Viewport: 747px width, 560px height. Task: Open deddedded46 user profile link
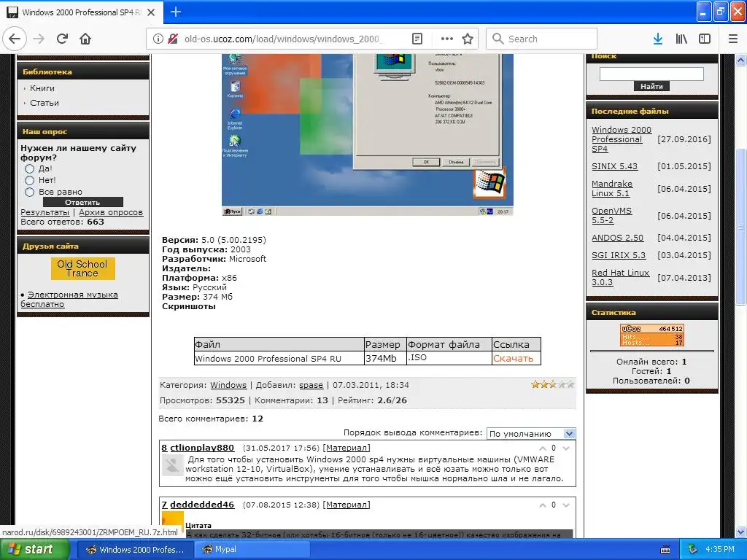[x=202, y=505]
